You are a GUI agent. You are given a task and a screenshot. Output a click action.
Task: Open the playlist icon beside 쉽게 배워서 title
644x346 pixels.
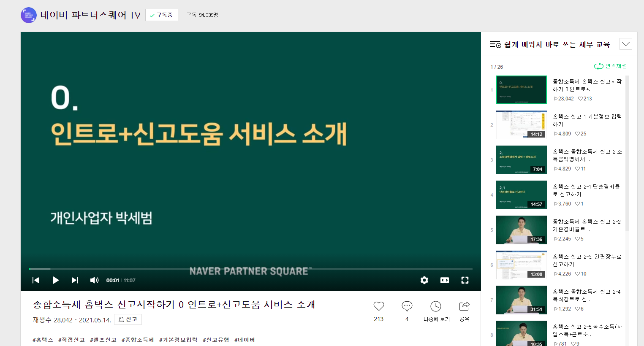495,44
